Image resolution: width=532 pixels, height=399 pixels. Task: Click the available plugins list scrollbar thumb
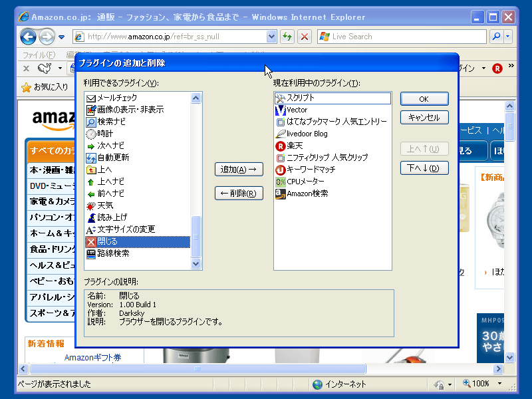tap(196, 237)
